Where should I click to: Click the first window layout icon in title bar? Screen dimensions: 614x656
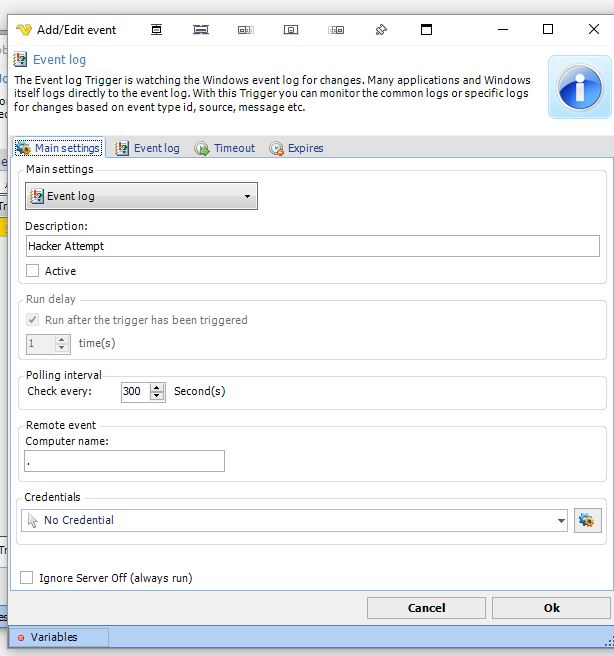pyautogui.click(x=156, y=30)
